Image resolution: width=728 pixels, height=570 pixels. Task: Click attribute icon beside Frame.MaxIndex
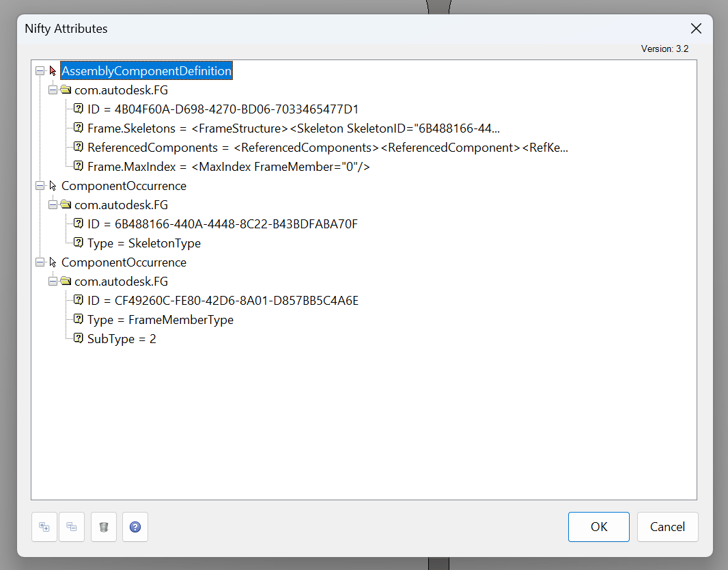pyautogui.click(x=79, y=165)
